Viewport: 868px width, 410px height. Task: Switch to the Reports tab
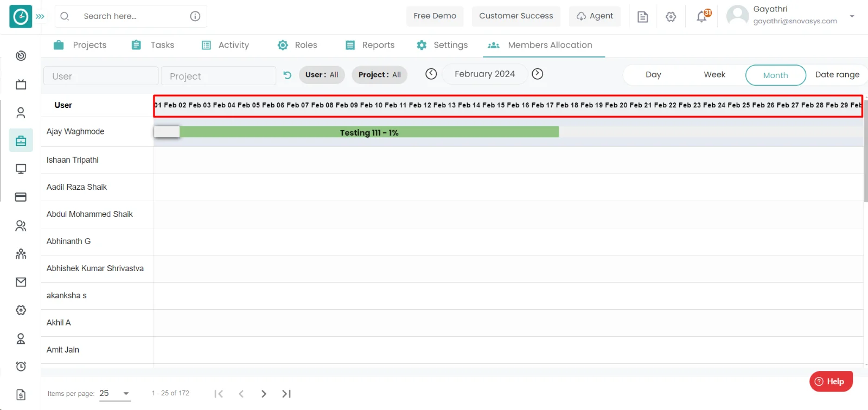click(x=370, y=45)
